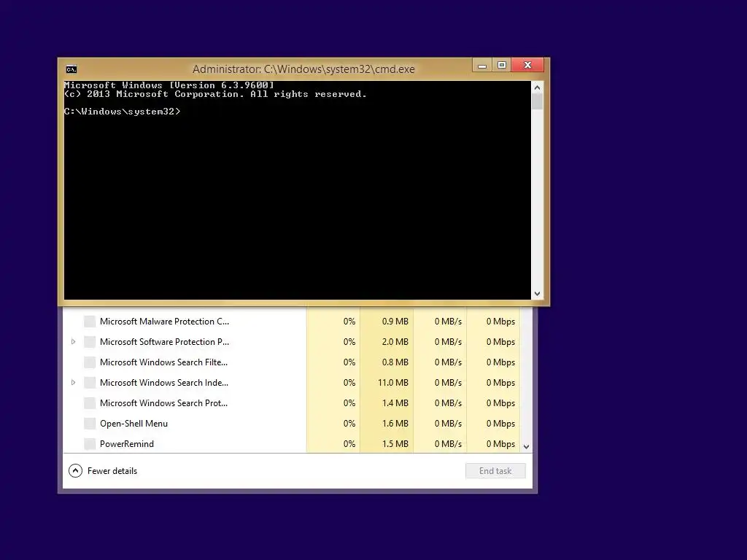Select the Microsoft Windows Search Filte... row name
The width and height of the screenshot is (747, 560).
coord(164,362)
